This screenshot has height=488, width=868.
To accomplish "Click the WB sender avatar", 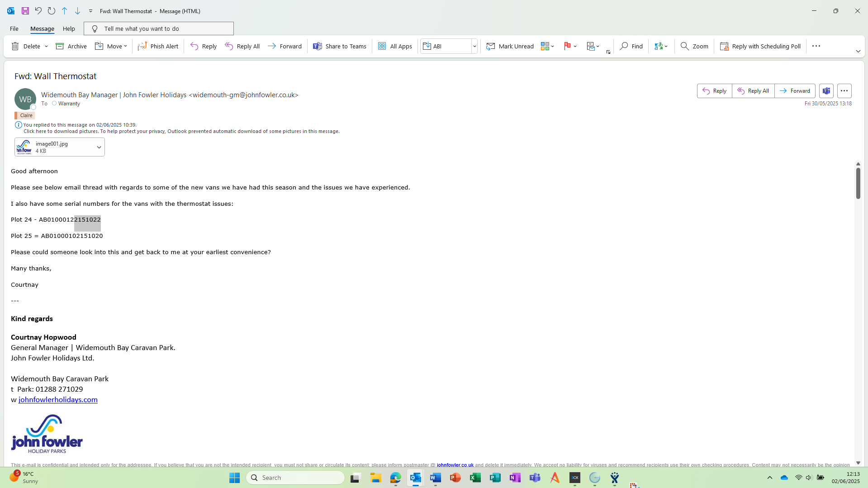I will [25, 99].
